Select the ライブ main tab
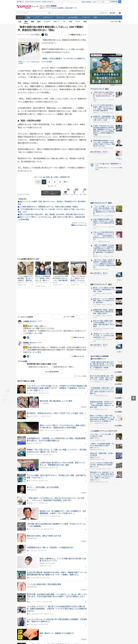Viewport: 138px width, 644px height. [37, 17]
